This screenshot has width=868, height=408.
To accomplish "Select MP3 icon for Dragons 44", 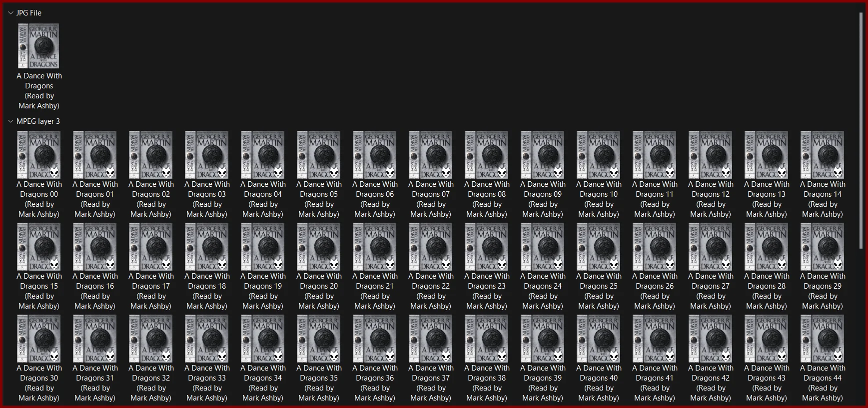I will [x=823, y=339].
